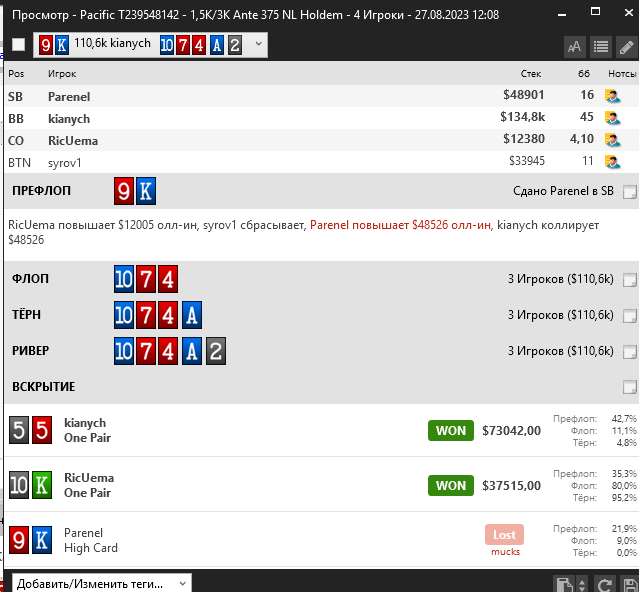Open notes icon for Parenel

click(612, 96)
